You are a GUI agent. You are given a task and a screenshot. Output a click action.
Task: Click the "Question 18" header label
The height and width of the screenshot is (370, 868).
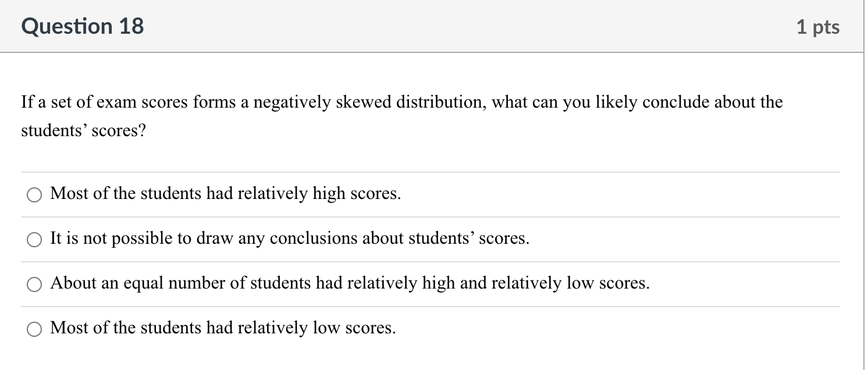82,26
